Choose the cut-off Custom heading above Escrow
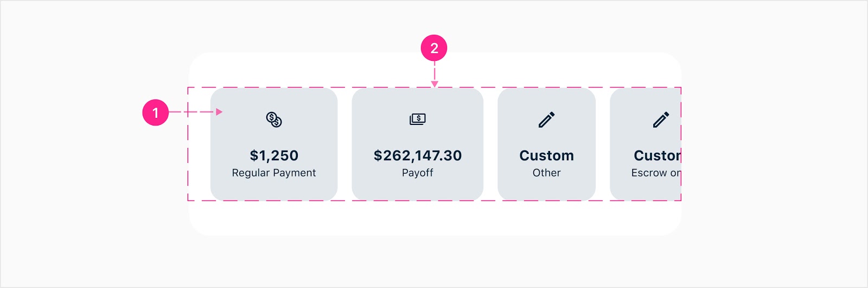This screenshot has height=288, width=868. [x=657, y=155]
